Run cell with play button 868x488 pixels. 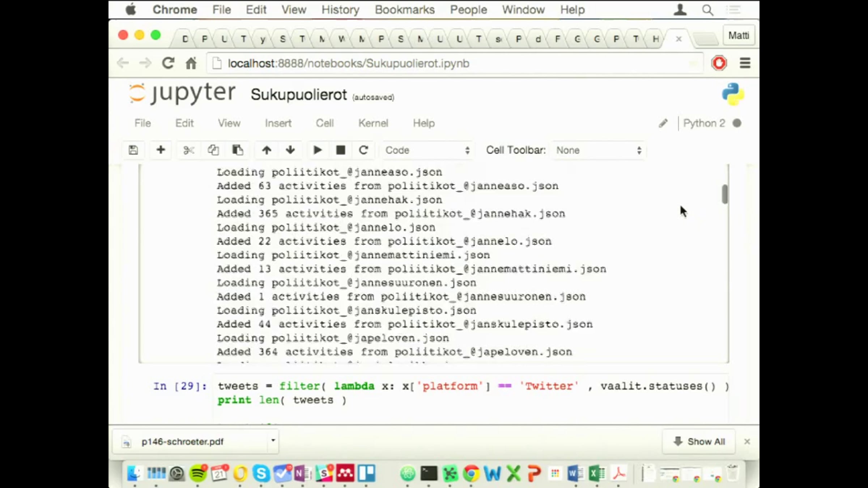pyautogui.click(x=317, y=150)
